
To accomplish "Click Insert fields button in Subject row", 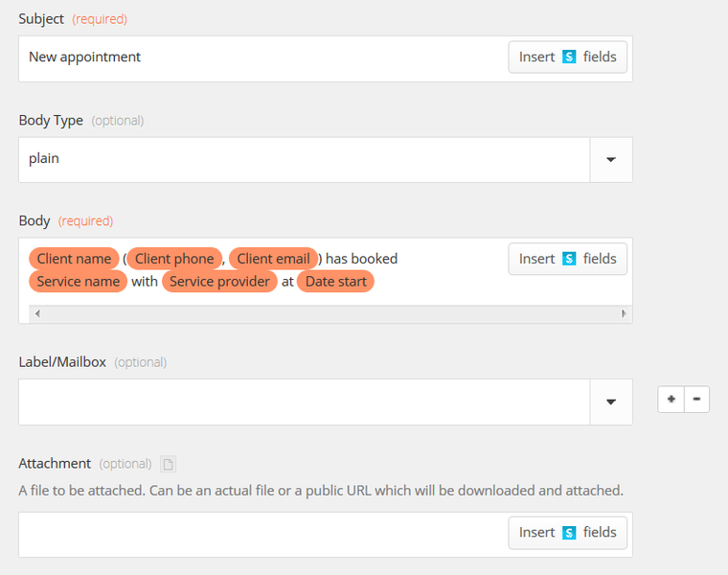I will [568, 57].
